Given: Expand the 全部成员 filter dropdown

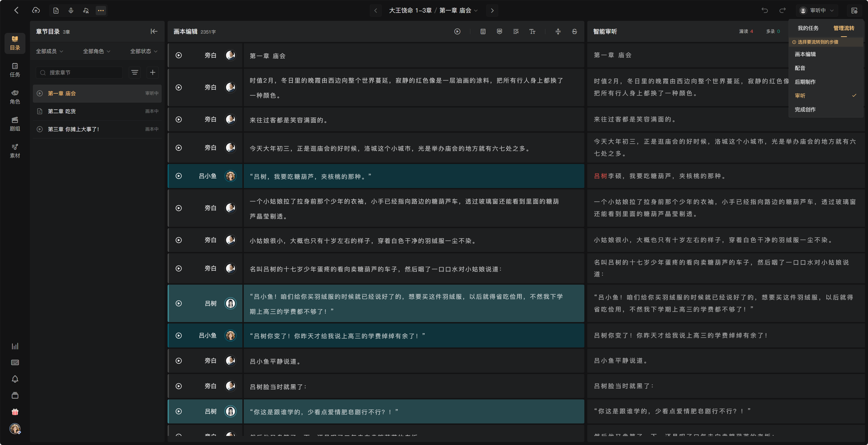Looking at the screenshot, I should point(49,51).
